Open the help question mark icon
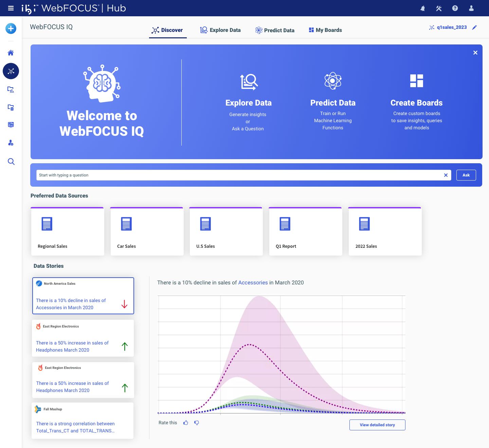 455,8
